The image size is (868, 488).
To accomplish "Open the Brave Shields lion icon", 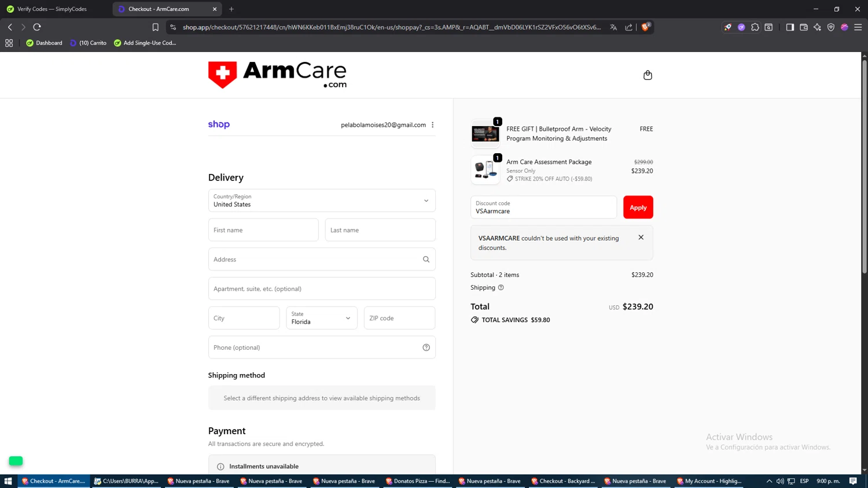I will click(x=645, y=27).
